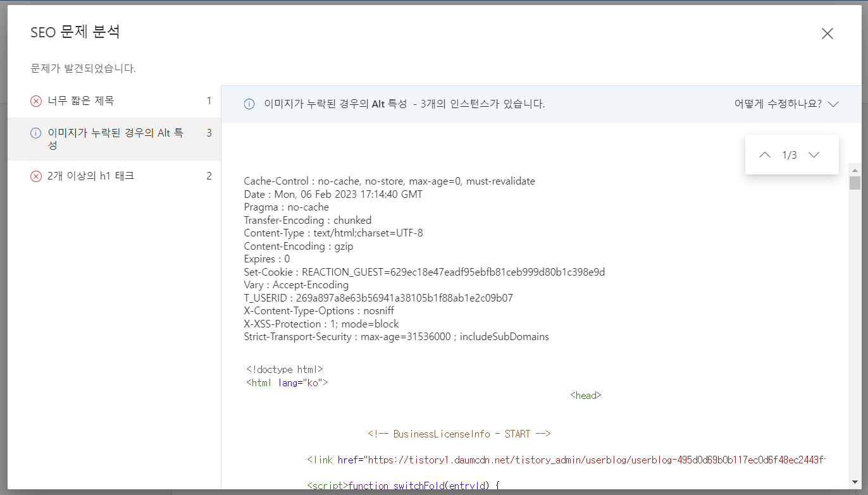
Task: Go to next instance using the down arrow
Action: coord(814,154)
